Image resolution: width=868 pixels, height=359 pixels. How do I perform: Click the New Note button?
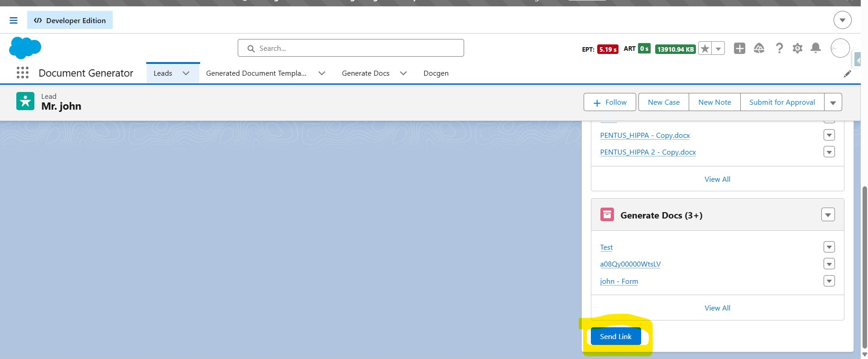click(x=715, y=102)
